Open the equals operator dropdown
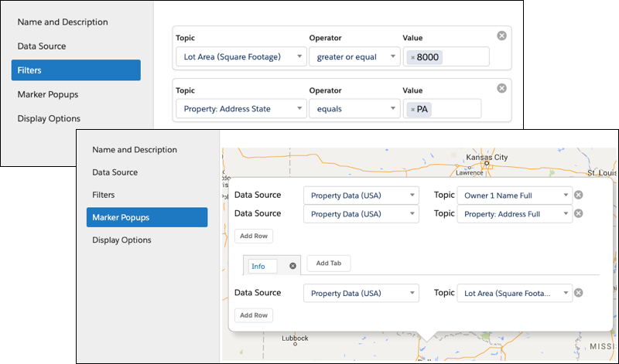Screen dimensions: 619x364 (x=354, y=109)
